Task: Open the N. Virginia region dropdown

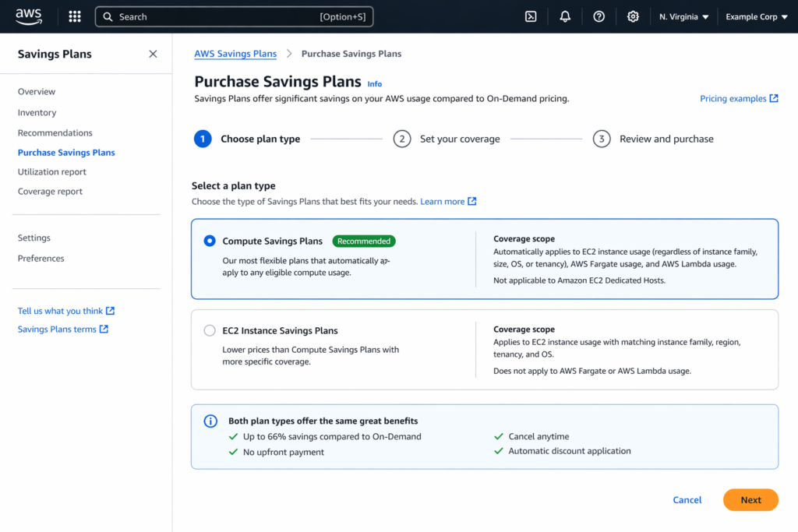Action: pyautogui.click(x=683, y=16)
